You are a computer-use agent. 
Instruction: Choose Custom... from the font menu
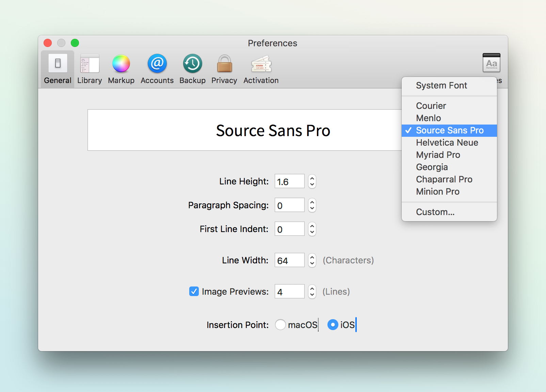click(x=449, y=212)
